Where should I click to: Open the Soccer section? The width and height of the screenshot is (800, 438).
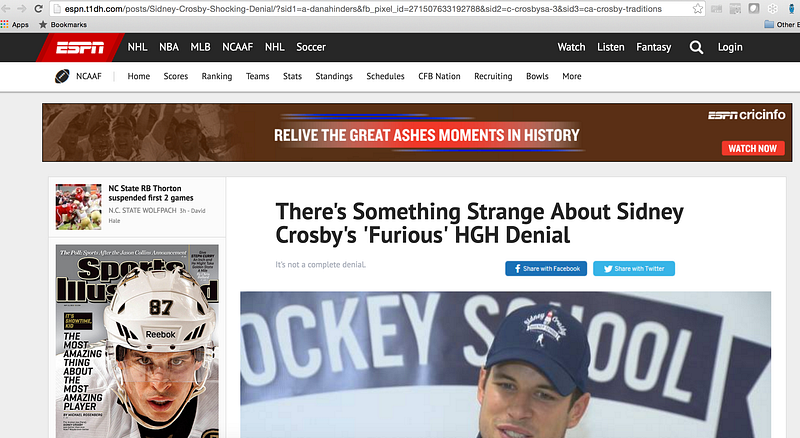pos(311,47)
